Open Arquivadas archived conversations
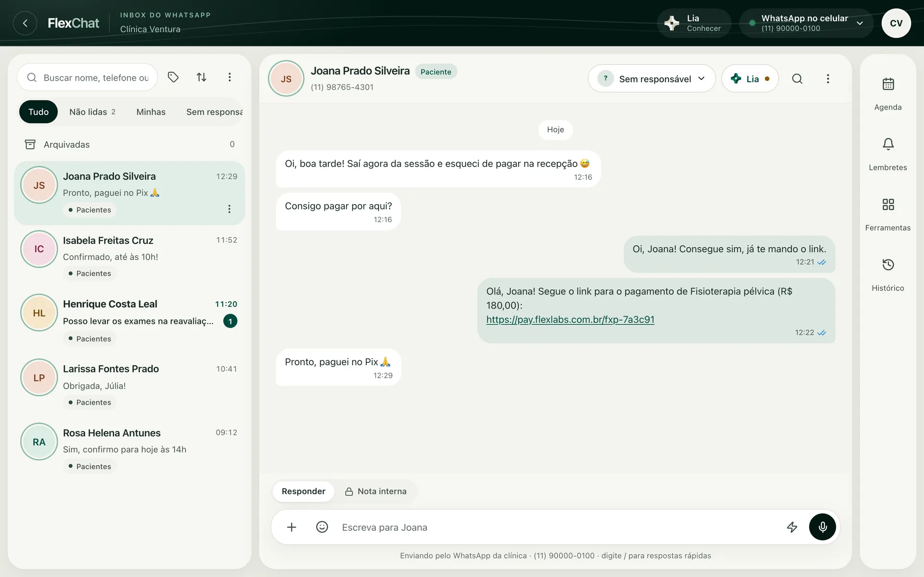Screen dimensions: 924x577 pyautogui.click(x=129, y=144)
